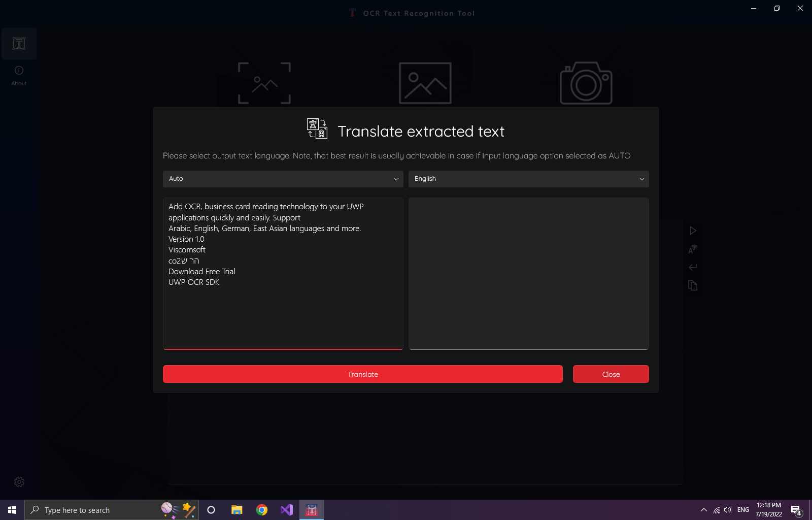Click inside the extracted text field
The image size is (812, 520).
(283, 274)
